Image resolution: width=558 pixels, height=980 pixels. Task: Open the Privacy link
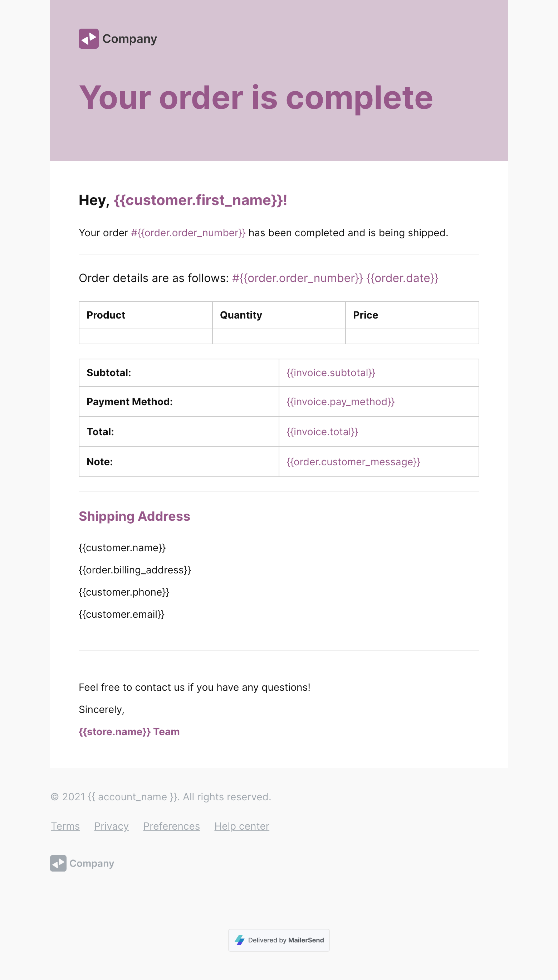click(111, 826)
